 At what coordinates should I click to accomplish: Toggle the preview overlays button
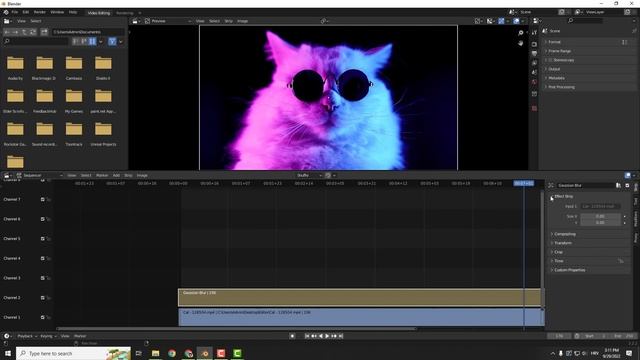(516, 21)
